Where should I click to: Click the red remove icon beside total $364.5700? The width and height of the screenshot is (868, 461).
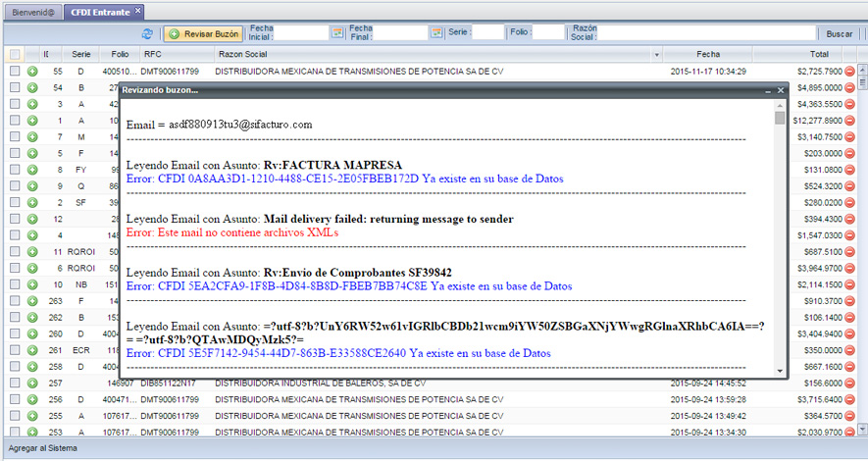pos(849,416)
